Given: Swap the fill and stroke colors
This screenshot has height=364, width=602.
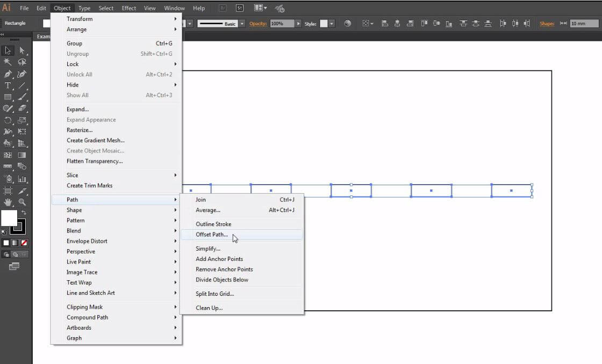Looking at the screenshot, I should [24, 213].
